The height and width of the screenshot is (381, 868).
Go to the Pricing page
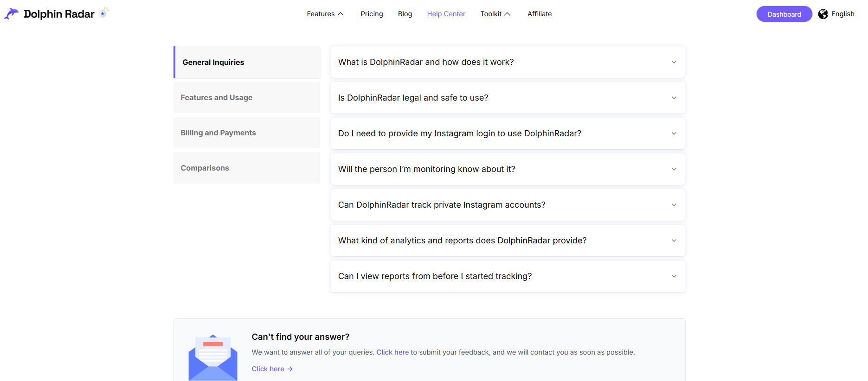(372, 14)
